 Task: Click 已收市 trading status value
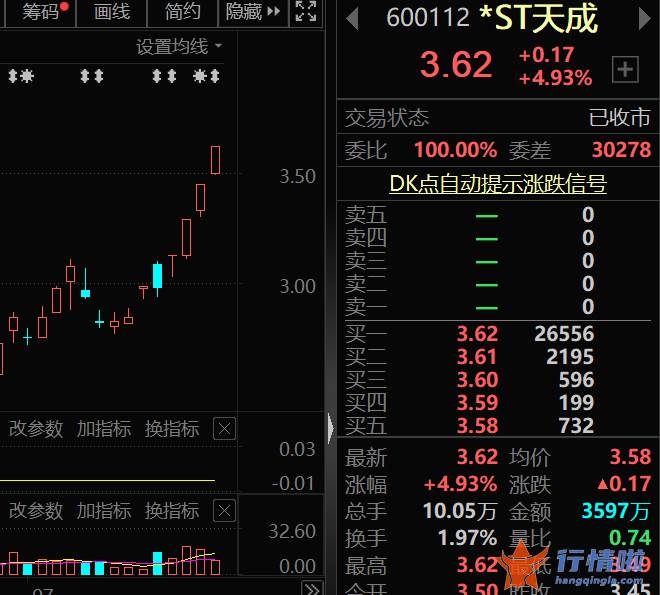click(x=619, y=117)
